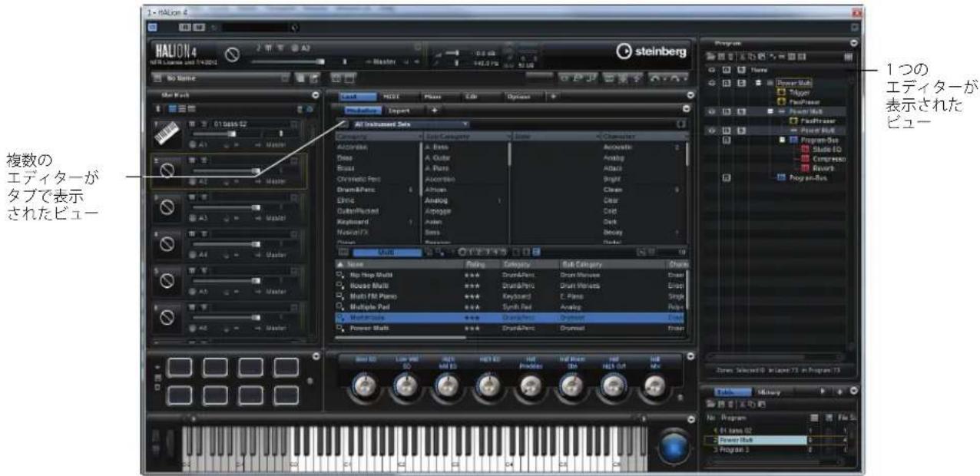The width and height of the screenshot is (980, 476).
Task: Toggle the eye icon in Program tree header row
Action: tap(711, 69)
